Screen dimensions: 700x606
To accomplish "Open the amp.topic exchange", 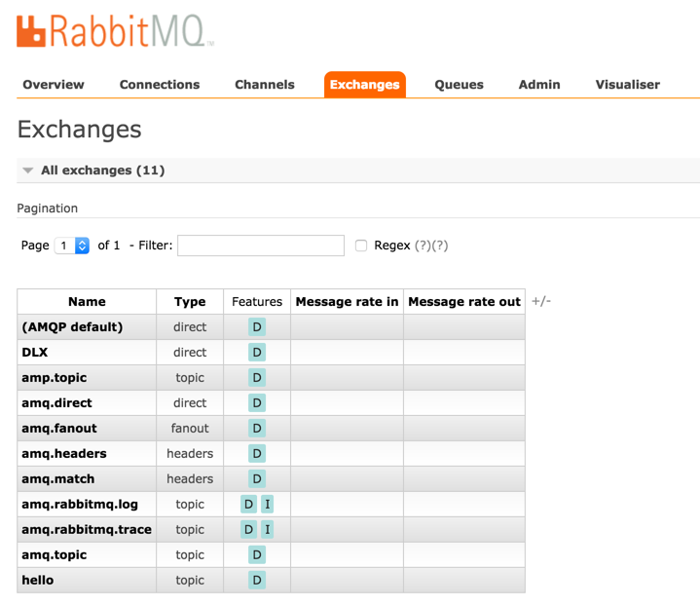I will pyautogui.click(x=54, y=378).
